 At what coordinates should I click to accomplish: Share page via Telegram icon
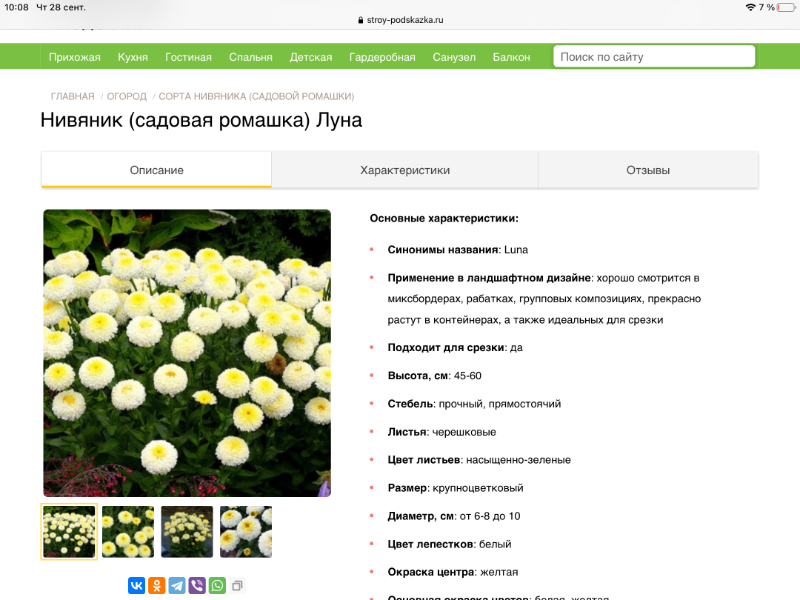pyautogui.click(x=177, y=585)
